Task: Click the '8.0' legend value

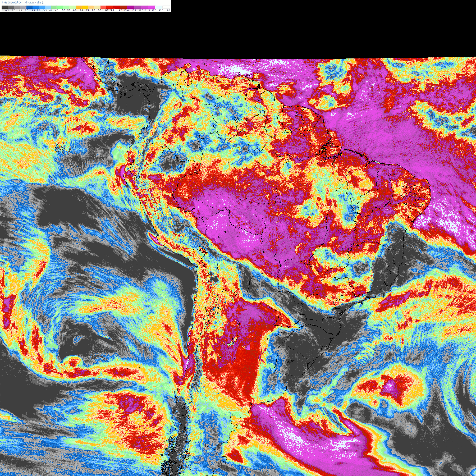Action: click(x=100, y=10)
